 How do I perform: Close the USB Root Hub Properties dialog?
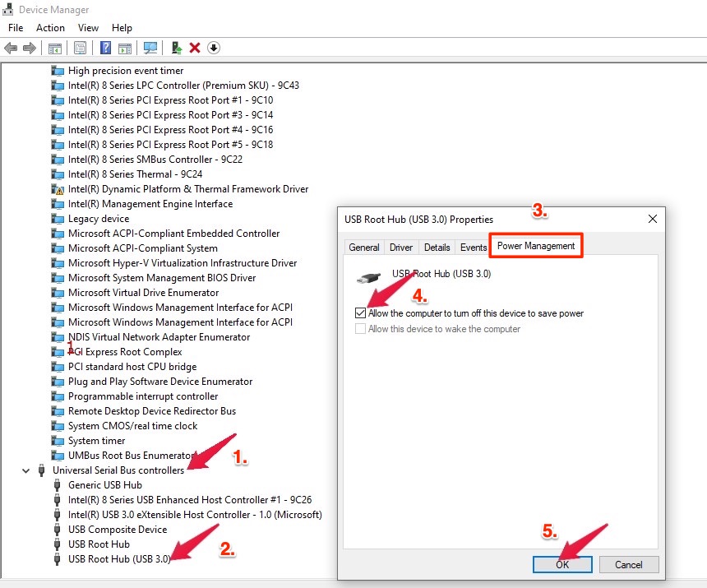coord(653,219)
